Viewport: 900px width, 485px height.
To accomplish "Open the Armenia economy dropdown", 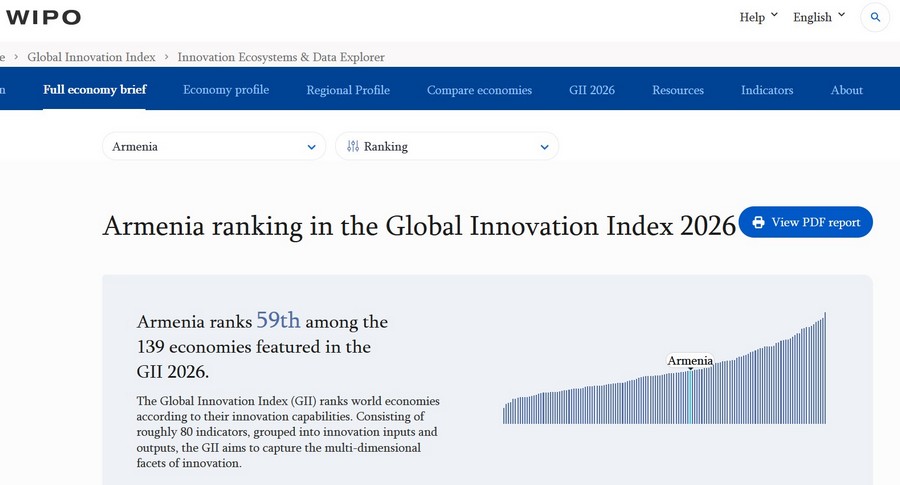I will pos(214,146).
